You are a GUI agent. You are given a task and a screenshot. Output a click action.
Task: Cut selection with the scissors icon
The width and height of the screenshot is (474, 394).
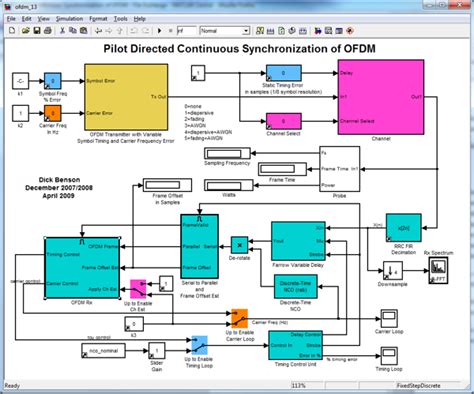coord(62,31)
